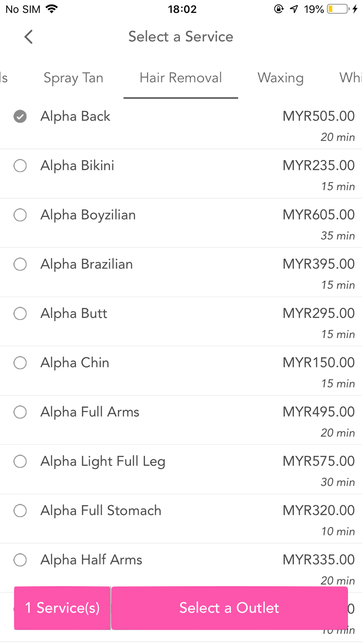This screenshot has height=644, width=362.
Task: Choose the Alpha Light Full Leg circle
Action: pos(20,461)
